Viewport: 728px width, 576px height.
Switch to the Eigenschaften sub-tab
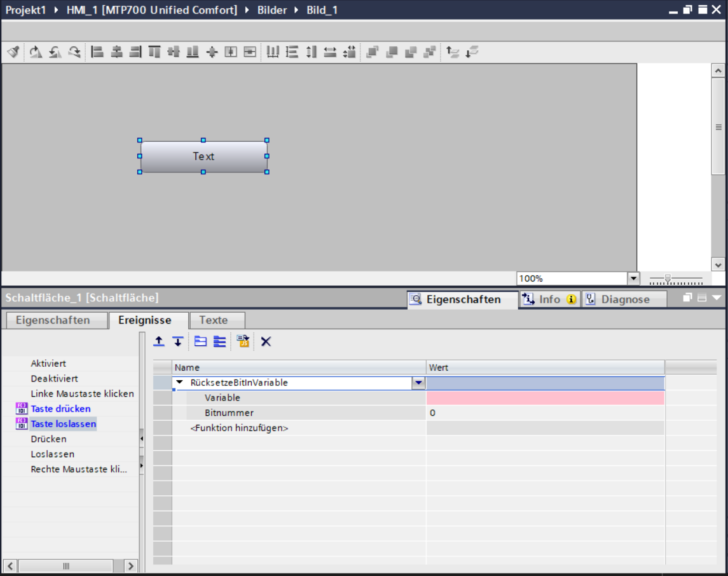tap(53, 320)
